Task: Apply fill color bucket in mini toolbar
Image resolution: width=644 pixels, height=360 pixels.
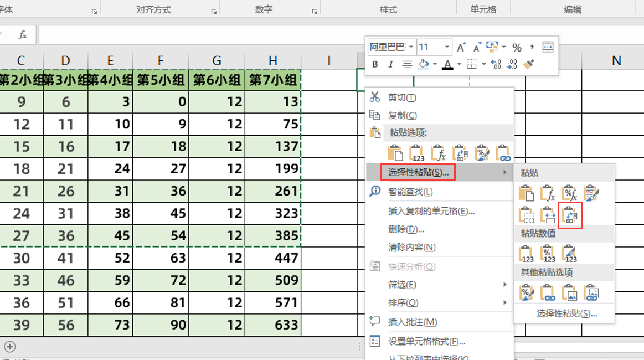Action: pos(423,64)
